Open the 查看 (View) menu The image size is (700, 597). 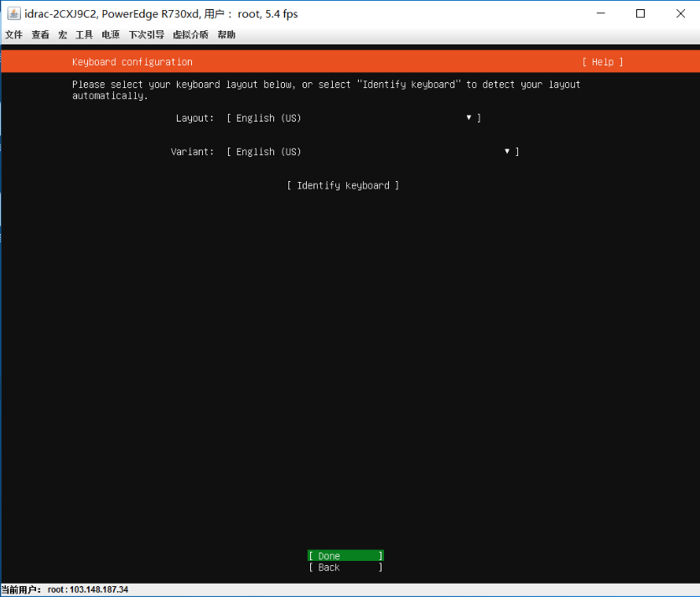click(x=40, y=35)
